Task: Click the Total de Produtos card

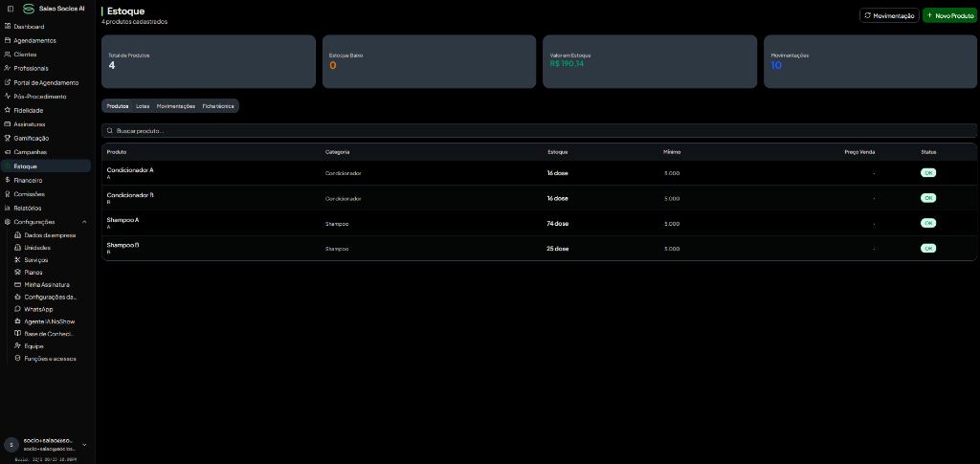Action: (x=209, y=61)
